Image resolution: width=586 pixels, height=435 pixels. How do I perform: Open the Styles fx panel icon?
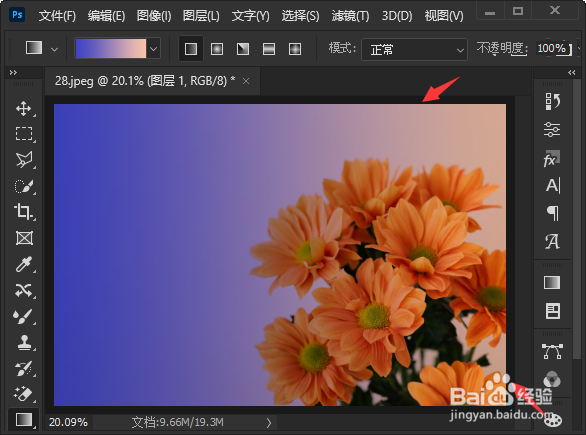552,158
